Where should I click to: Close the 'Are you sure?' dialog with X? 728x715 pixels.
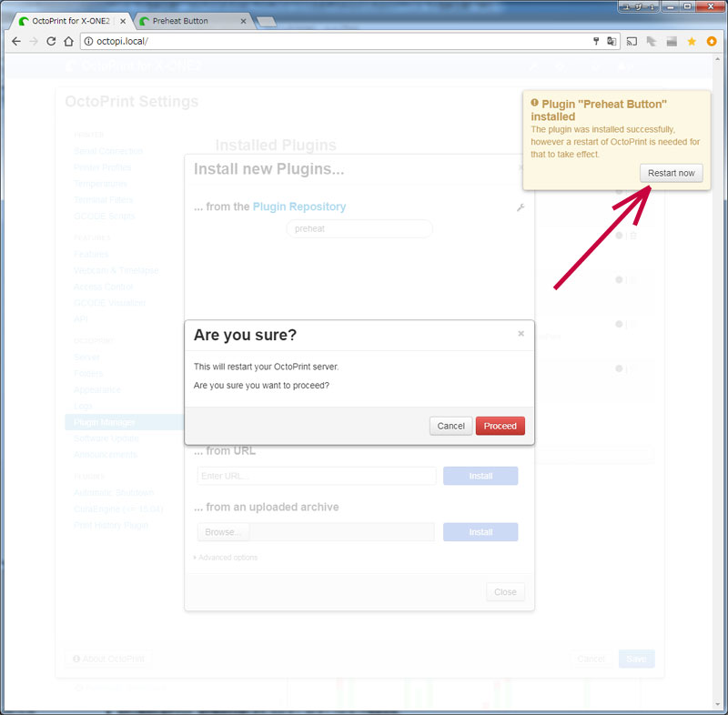click(521, 334)
